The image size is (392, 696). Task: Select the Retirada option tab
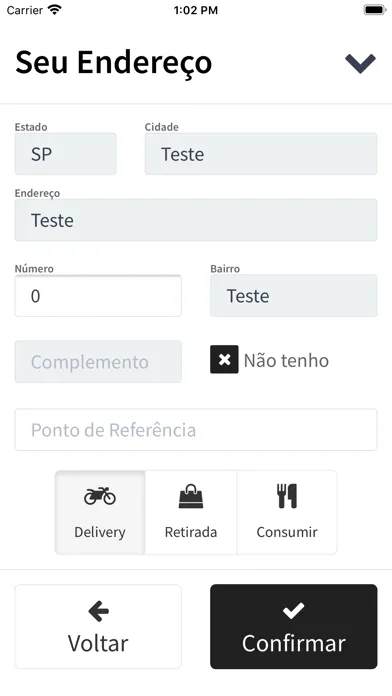(x=191, y=513)
